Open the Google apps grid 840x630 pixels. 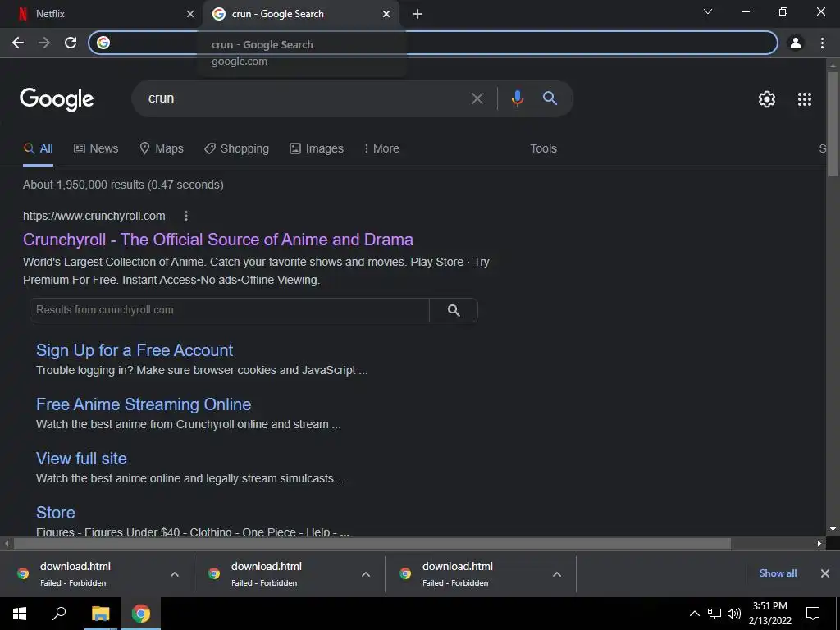pyautogui.click(x=804, y=99)
